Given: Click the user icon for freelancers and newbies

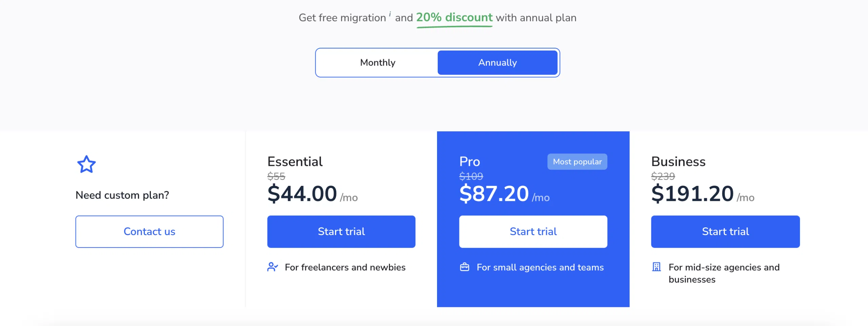Looking at the screenshot, I should (273, 267).
